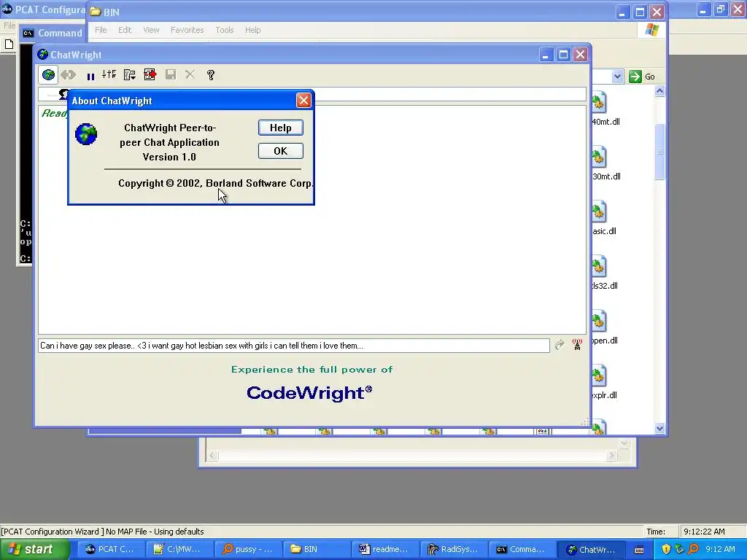Open the Edit menu in BIN window
The width and height of the screenshot is (747, 560).
[125, 30]
